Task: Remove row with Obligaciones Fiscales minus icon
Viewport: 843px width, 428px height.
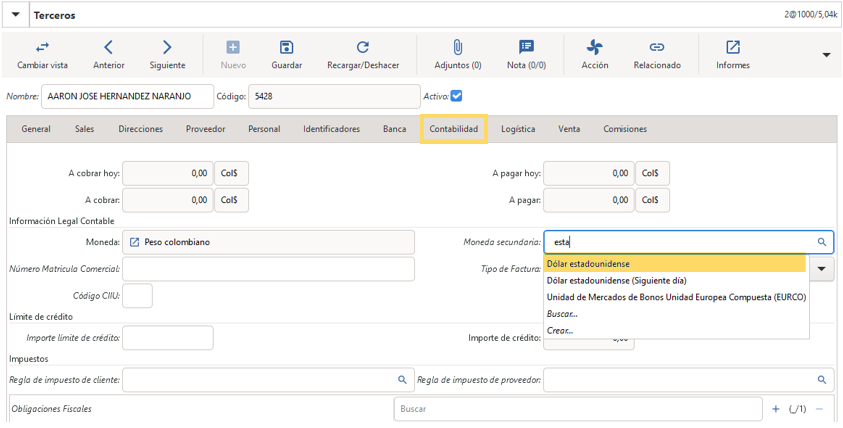Action: tap(819, 409)
